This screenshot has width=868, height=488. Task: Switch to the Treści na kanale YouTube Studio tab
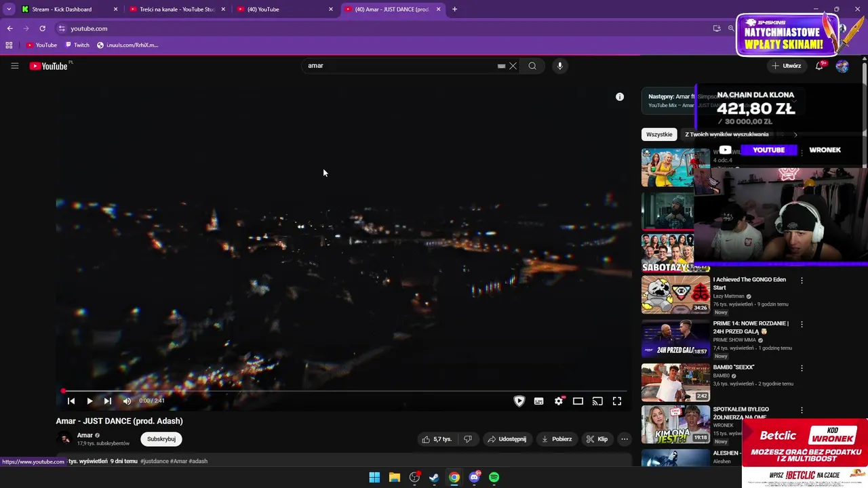click(178, 9)
